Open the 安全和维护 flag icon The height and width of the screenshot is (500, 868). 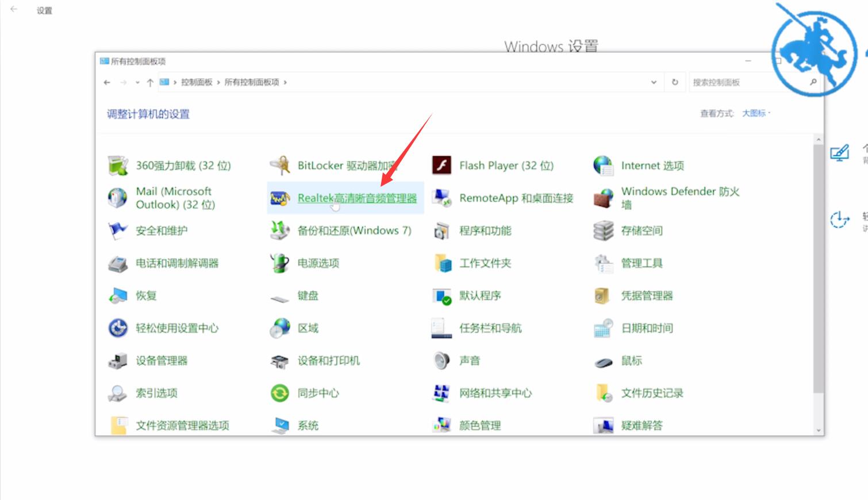(118, 230)
